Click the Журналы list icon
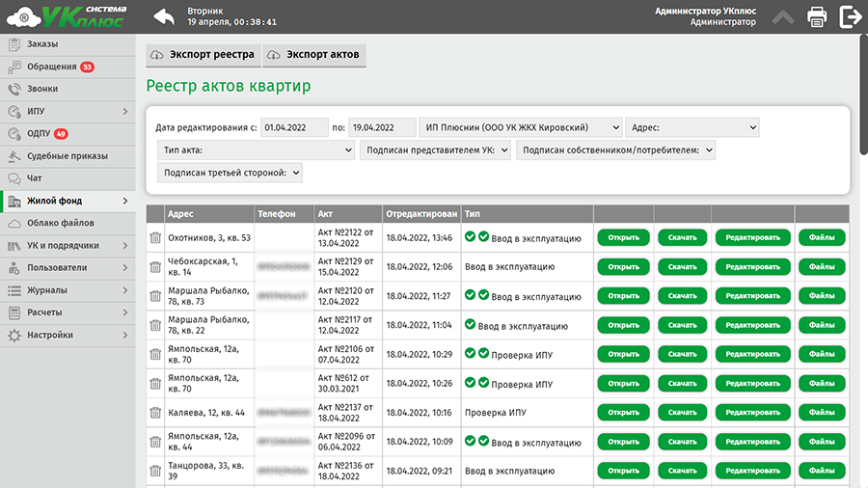Screen dimensions: 868x488 click(x=14, y=290)
